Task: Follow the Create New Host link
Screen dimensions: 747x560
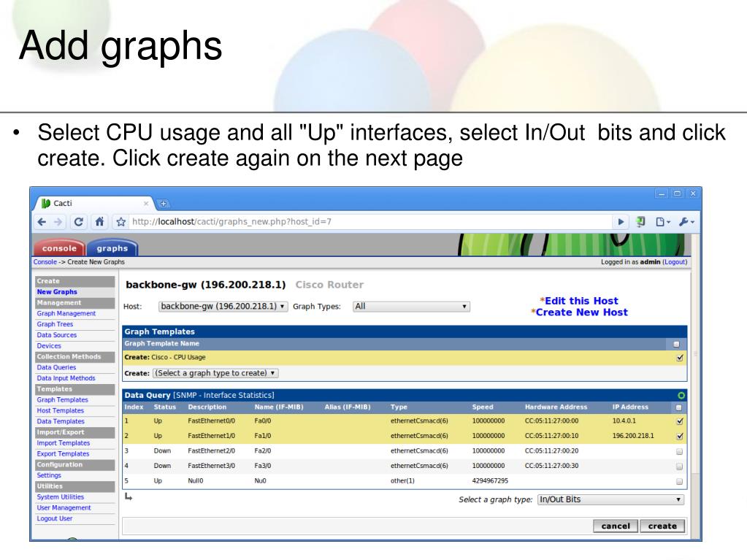Action: tap(582, 312)
